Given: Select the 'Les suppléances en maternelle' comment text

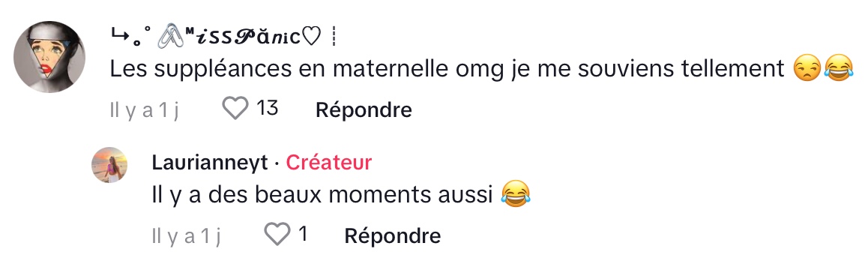Looking at the screenshot, I should [447, 69].
